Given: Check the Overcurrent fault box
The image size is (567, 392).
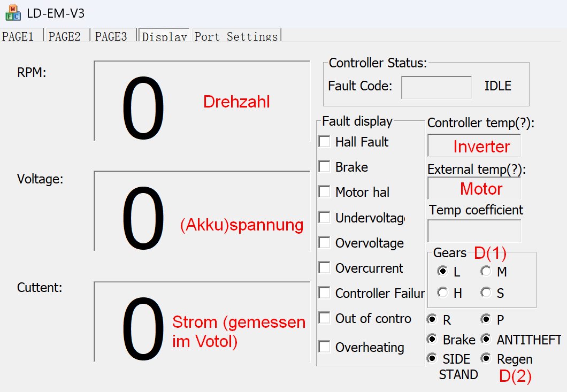Looking at the screenshot, I should (x=324, y=267).
